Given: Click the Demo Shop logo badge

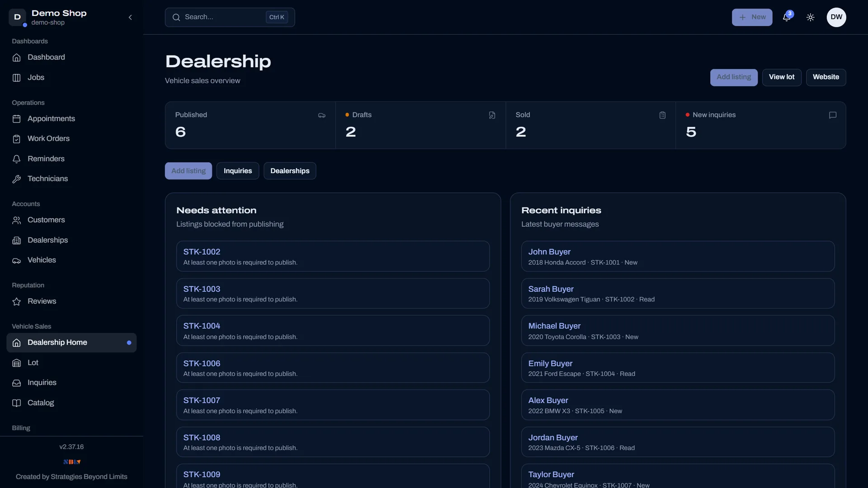Looking at the screenshot, I should [x=17, y=17].
